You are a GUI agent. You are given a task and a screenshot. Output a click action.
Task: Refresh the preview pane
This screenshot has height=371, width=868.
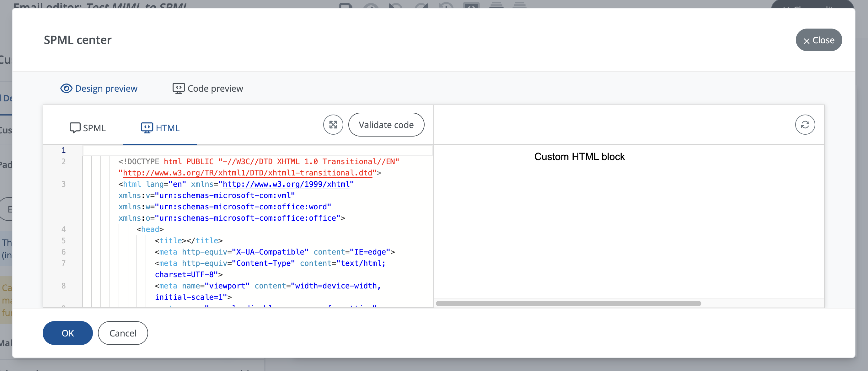(x=805, y=125)
